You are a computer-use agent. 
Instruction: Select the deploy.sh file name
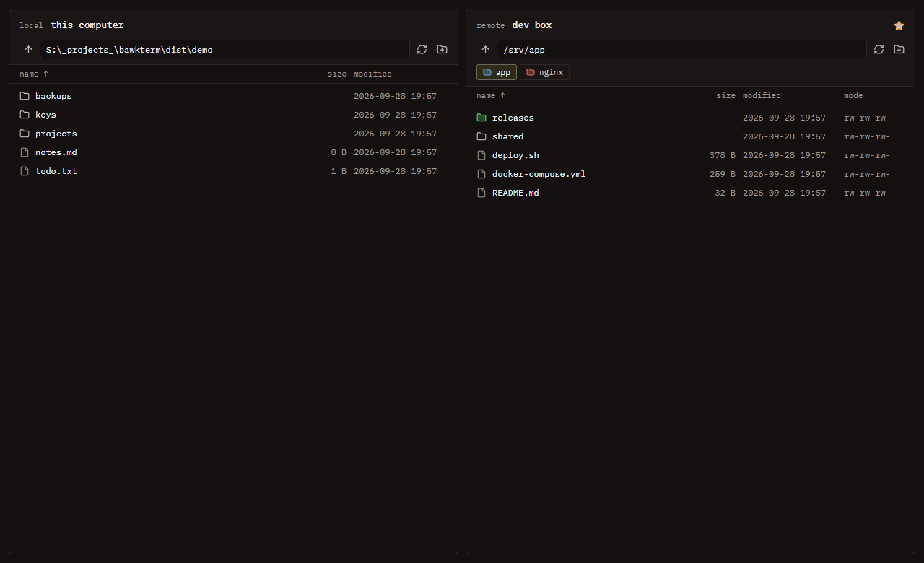tap(515, 155)
